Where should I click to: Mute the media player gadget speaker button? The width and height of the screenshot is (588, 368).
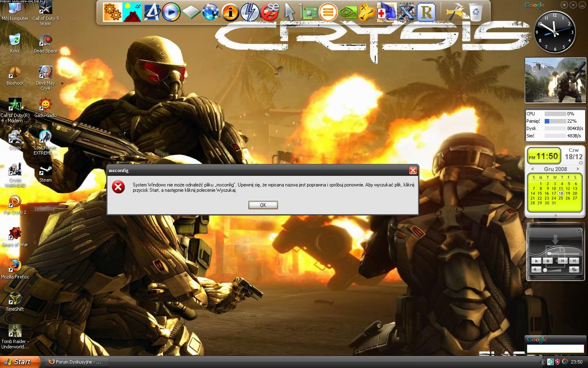(x=536, y=269)
